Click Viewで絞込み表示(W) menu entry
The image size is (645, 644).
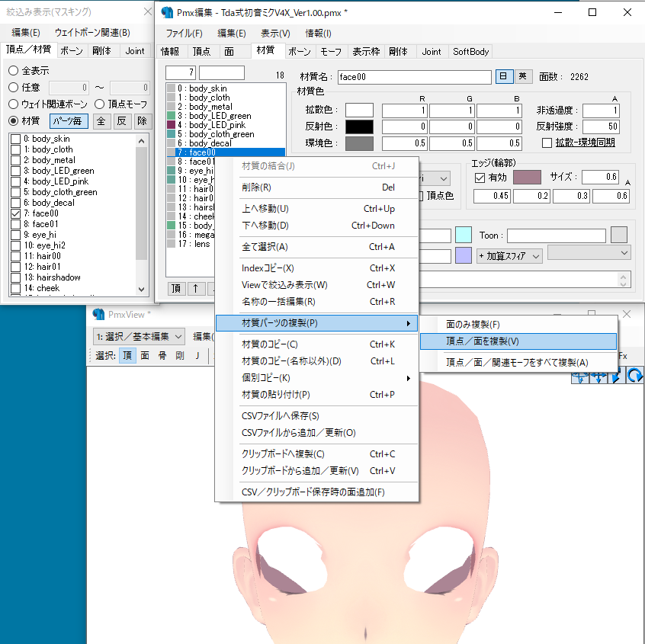316,284
